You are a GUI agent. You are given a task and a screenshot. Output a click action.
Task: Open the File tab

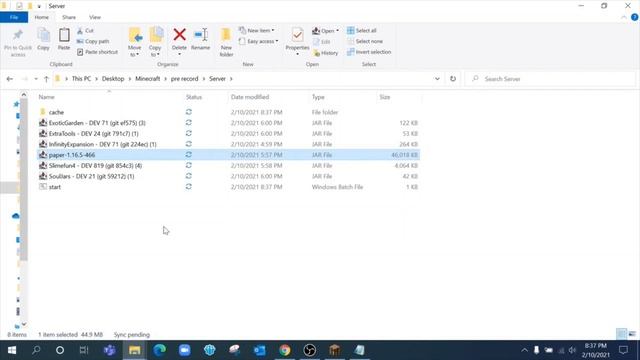14,17
